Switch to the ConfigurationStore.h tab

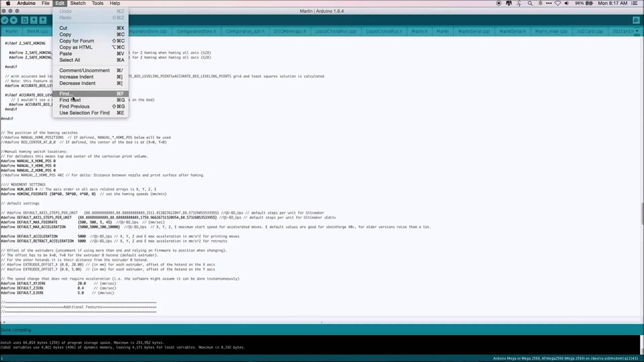click(x=196, y=31)
